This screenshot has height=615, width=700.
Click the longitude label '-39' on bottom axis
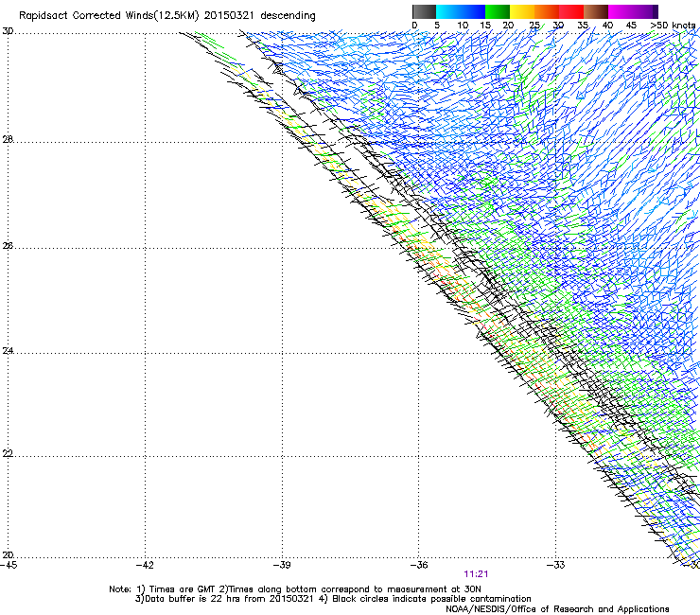[x=282, y=565]
